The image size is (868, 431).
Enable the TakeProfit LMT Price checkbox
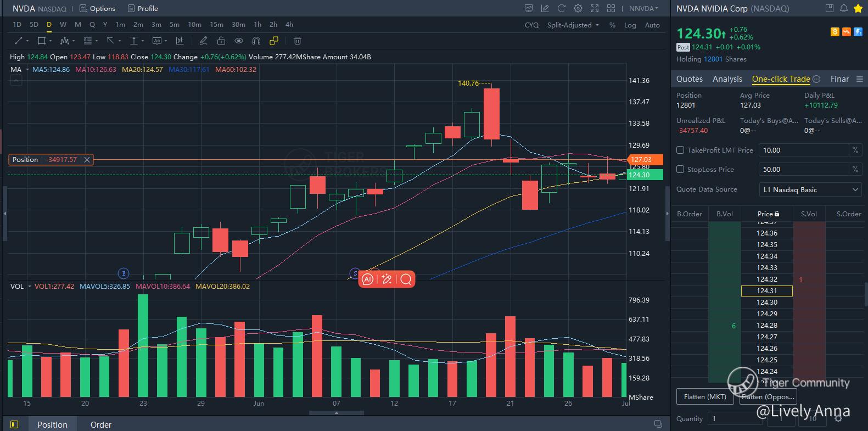(x=680, y=150)
